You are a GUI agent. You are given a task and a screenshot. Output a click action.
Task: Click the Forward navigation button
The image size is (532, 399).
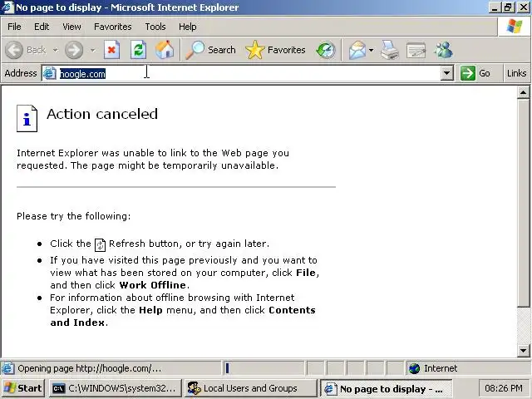[74, 50]
